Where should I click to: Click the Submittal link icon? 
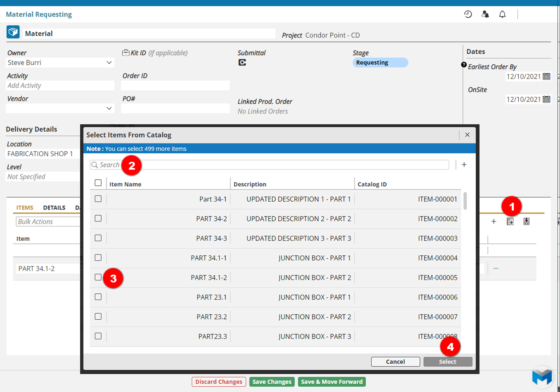242,62
